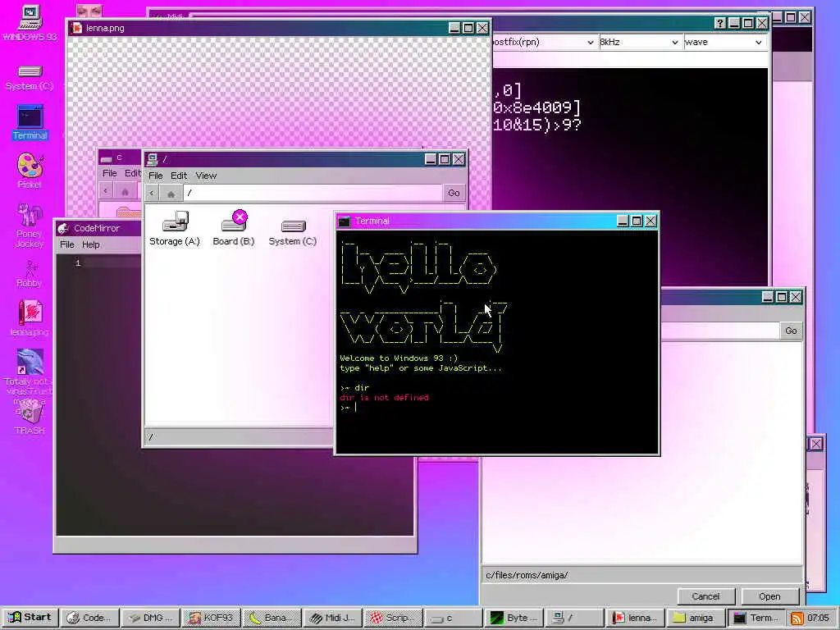Viewport: 840px width, 630px height.
Task: Open the Start menu
Action: 30,618
